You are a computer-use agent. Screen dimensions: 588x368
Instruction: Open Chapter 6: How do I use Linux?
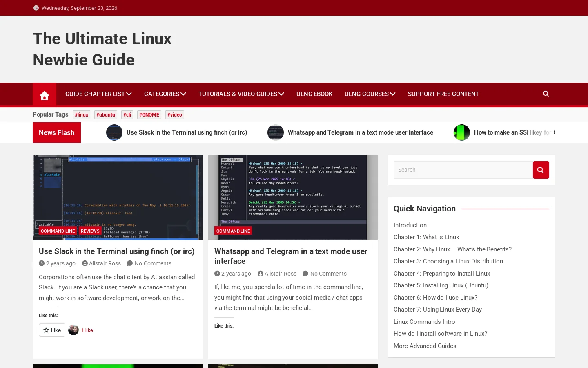[x=435, y=298]
